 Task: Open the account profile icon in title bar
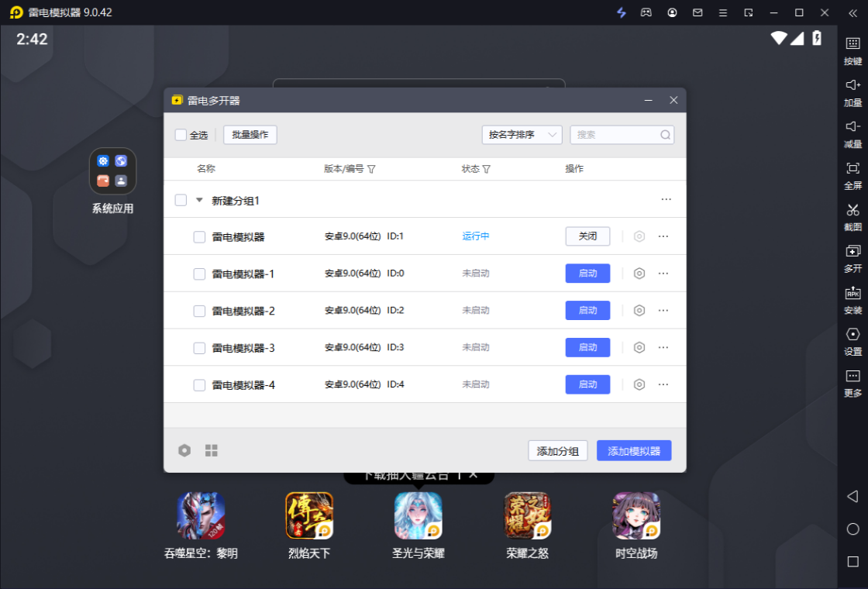point(671,12)
